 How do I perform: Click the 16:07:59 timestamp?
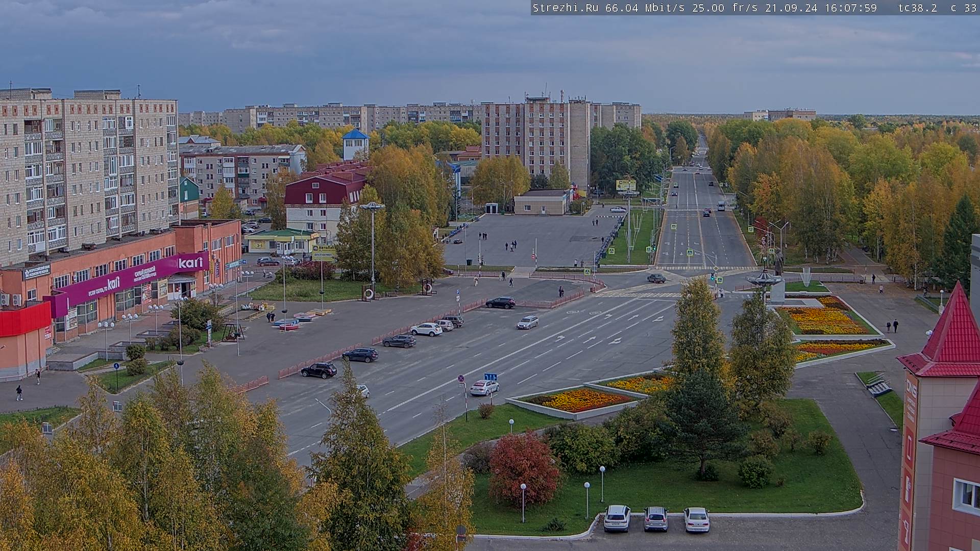850,8
